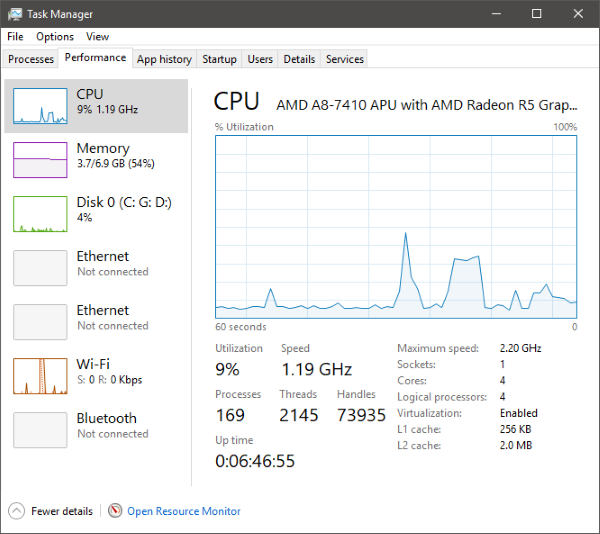The height and width of the screenshot is (534, 600).
Task: Open the Disk 0 performance graph
Action: (40, 213)
